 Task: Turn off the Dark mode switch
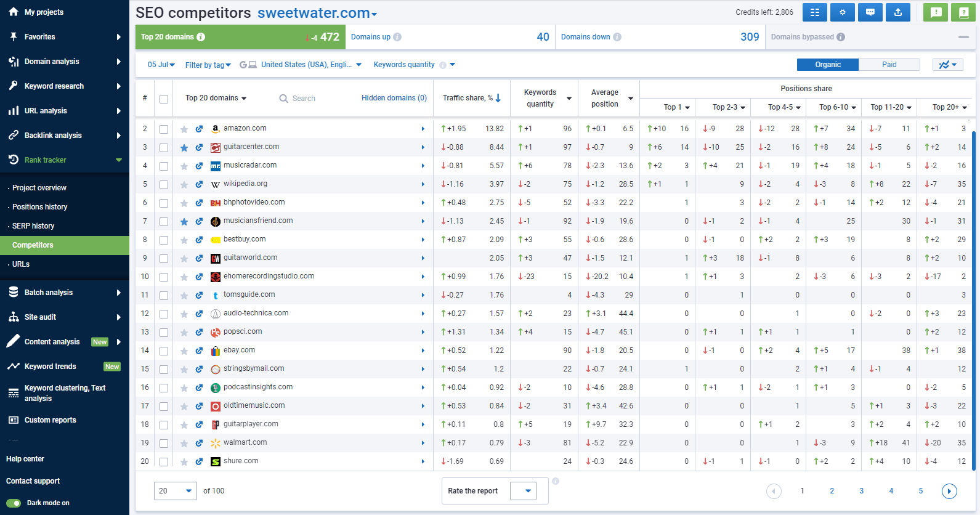click(x=14, y=503)
